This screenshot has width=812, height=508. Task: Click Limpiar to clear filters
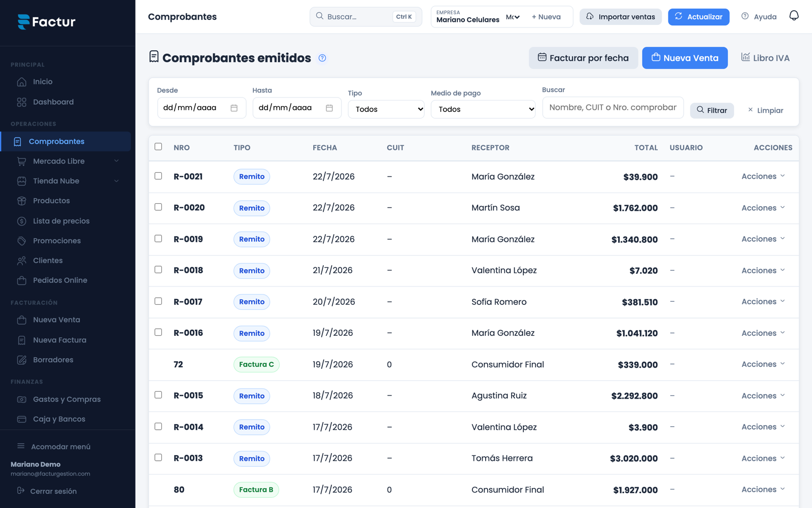point(765,110)
